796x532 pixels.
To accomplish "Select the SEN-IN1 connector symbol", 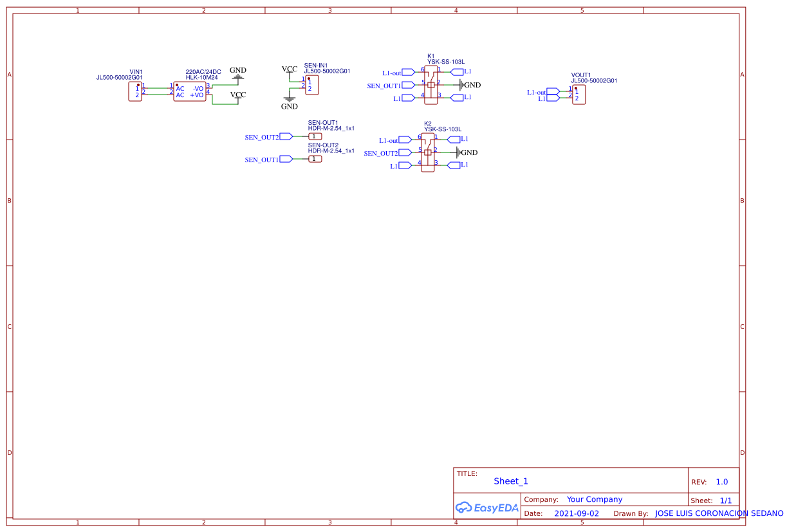I will pos(311,84).
